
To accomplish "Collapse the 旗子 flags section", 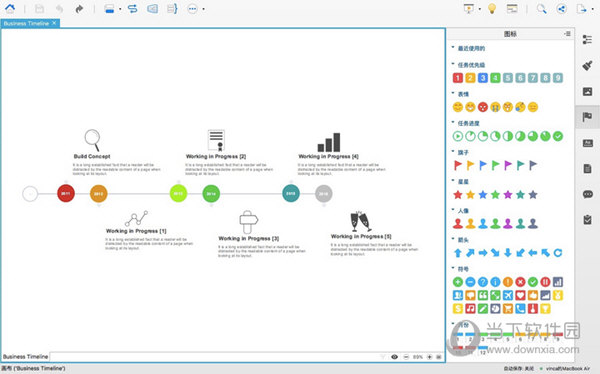I will [453, 152].
